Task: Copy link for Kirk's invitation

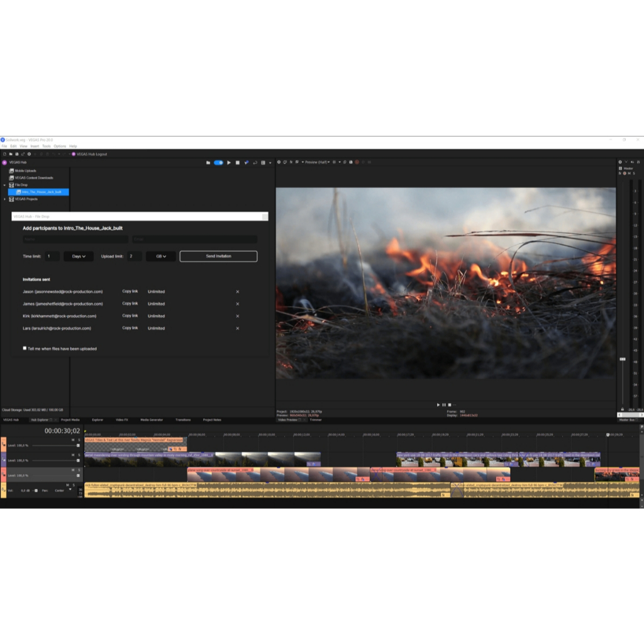Action: coord(130,316)
